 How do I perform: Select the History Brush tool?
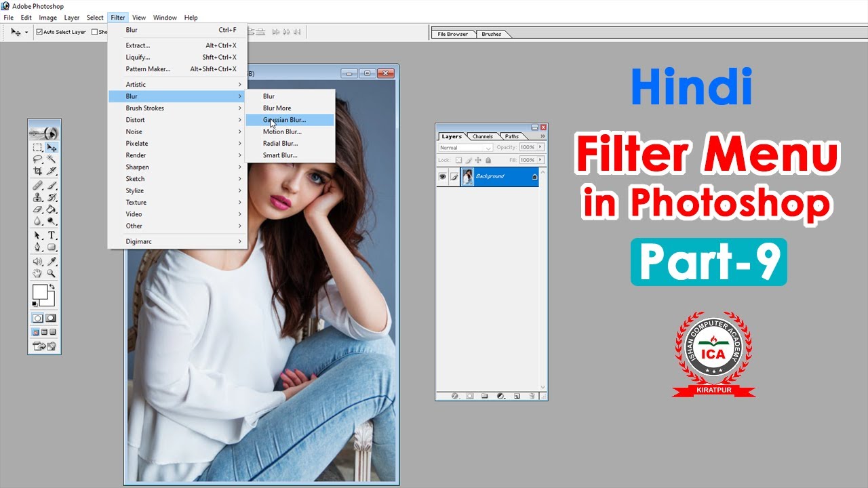(52, 197)
